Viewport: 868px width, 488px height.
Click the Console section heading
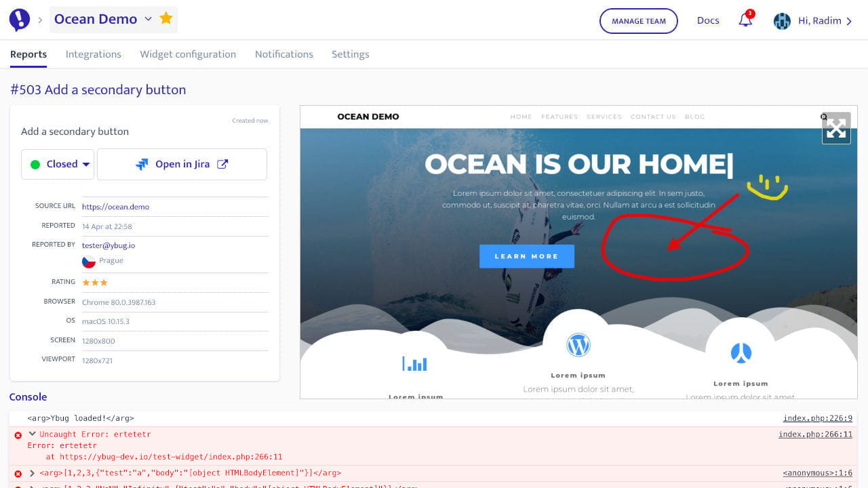coord(28,397)
